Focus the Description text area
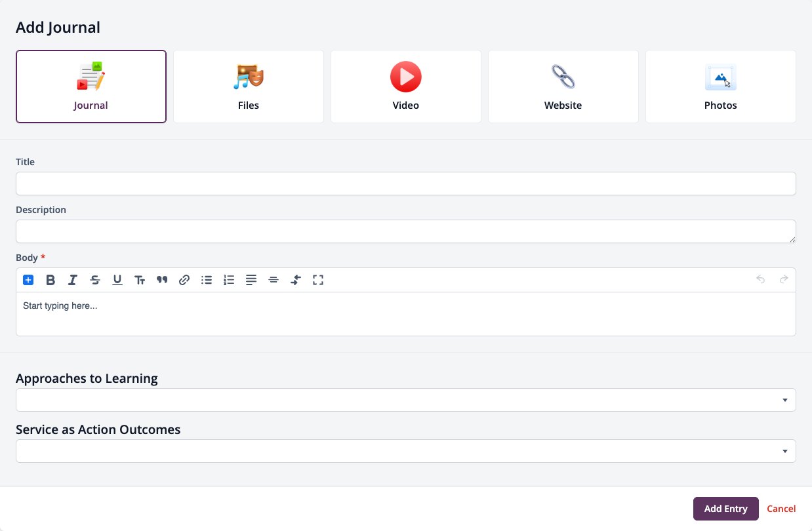The image size is (812, 531). 406,231
